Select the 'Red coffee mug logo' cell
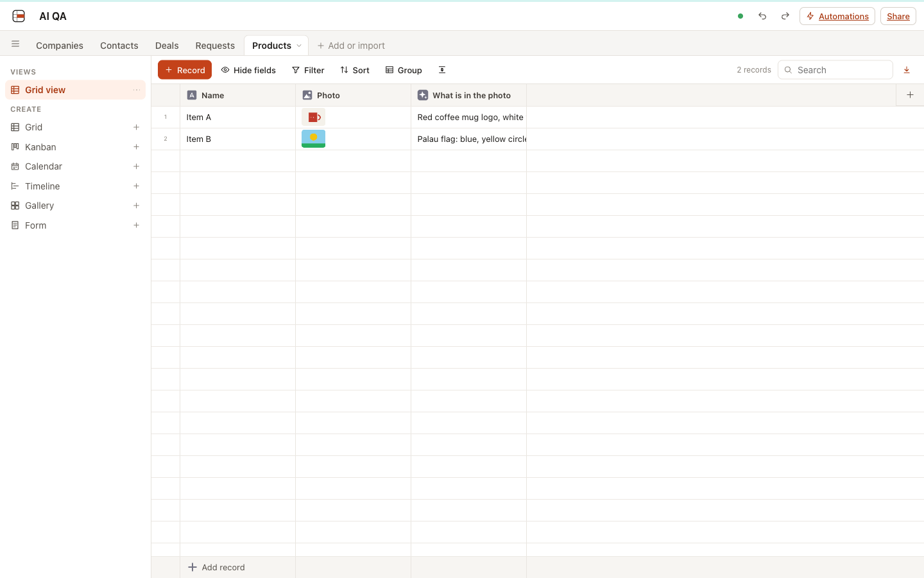The height and width of the screenshot is (578, 924). (x=468, y=117)
